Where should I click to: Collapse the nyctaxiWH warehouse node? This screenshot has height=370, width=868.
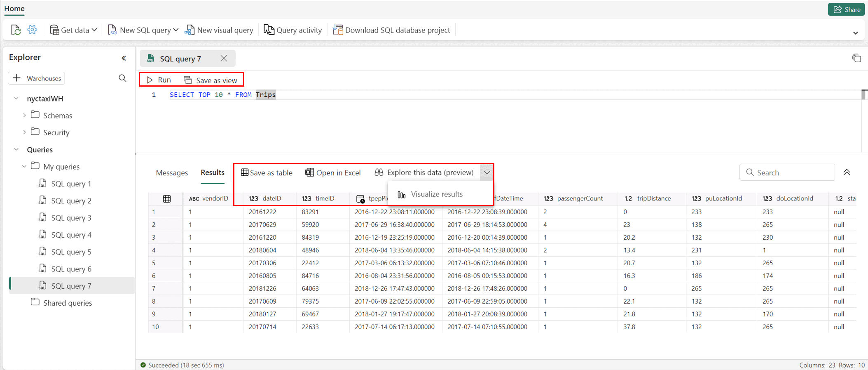pos(16,99)
